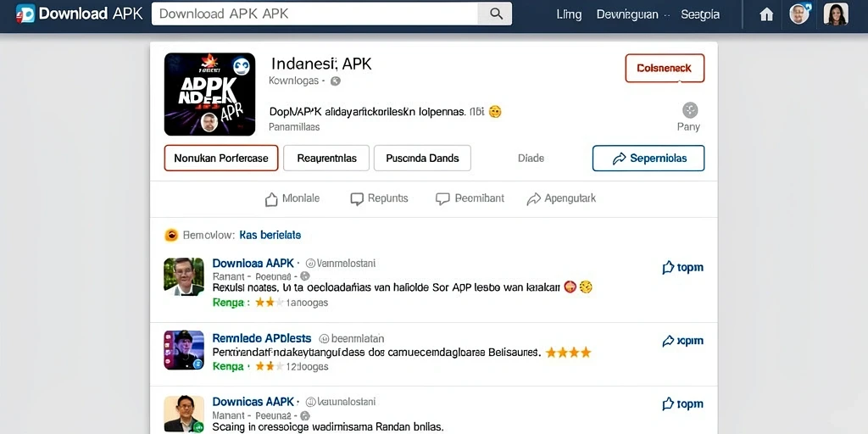This screenshot has height=434, width=868.
Task: Select the Reaurentnlas tab
Action: pyautogui.click(x=326, y=159)
